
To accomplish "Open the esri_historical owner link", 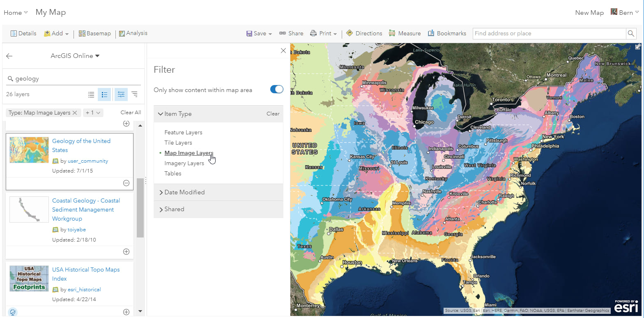I will pos(84,290).
